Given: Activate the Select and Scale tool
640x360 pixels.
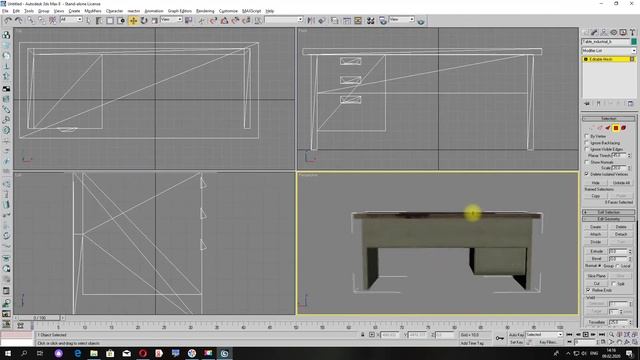Looking at the screenshot, I should [x=155, y=20].
